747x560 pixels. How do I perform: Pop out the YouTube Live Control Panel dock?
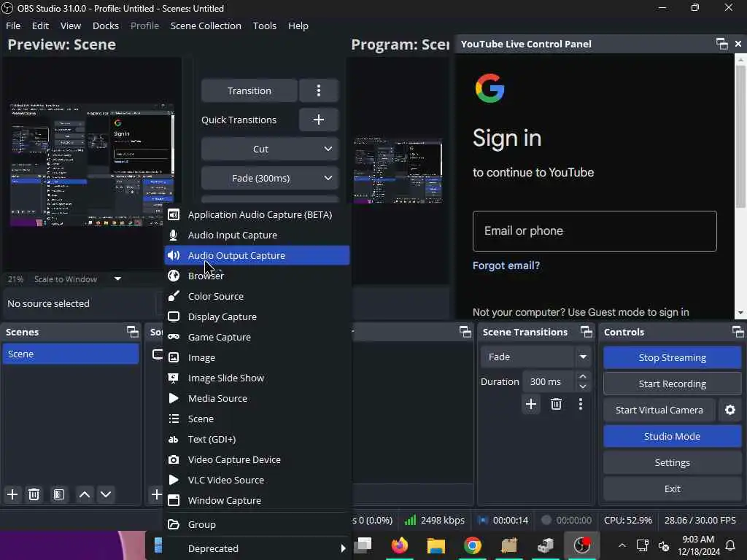721,44
